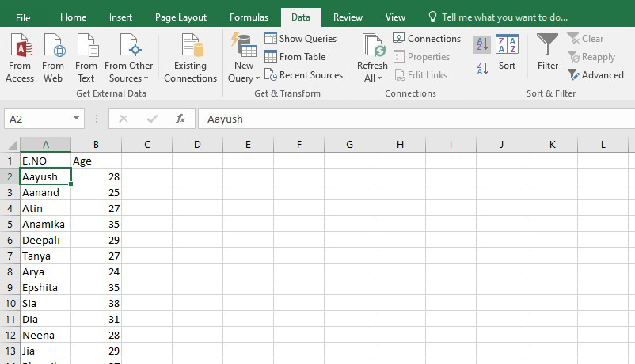Expand the Name Box dropdown arrow
This screenshot has width=635, height=364.
(x=76, y=118)
